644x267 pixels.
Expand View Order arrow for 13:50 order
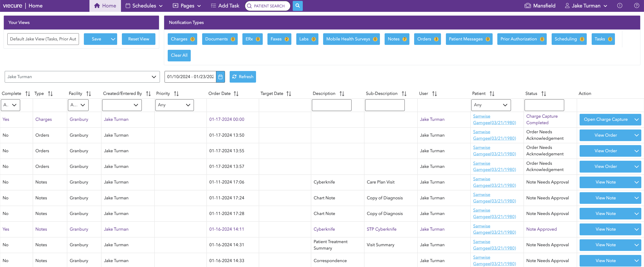(636, 135)
